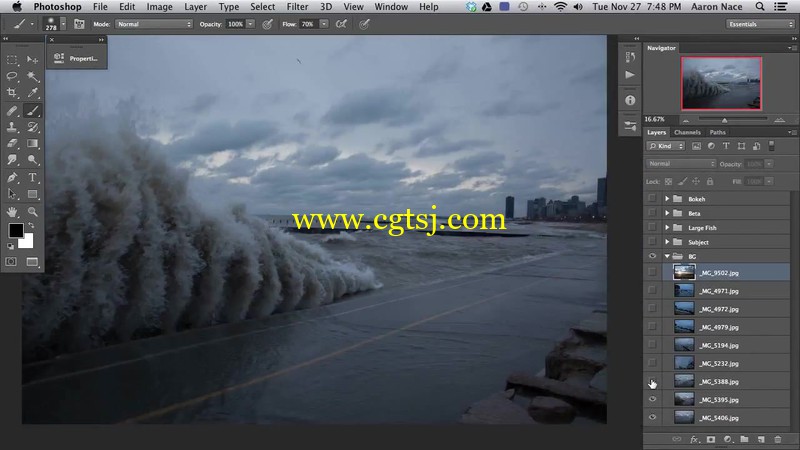Hide the _MG_5406.jpg layer
800x450 pixels.
click(x=652, y=417)
